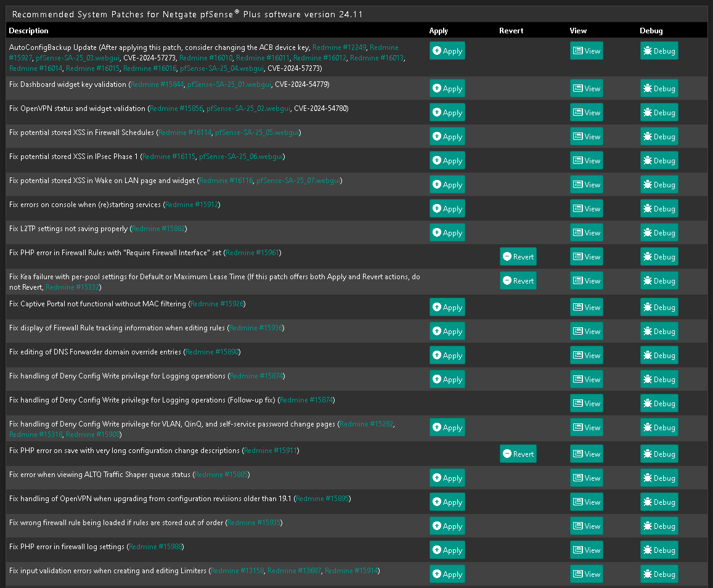This screenshot has width=713, height=588.
Task: Open the Redmine #15911 link
Action: pyautogui.click(x=271, y=451)
